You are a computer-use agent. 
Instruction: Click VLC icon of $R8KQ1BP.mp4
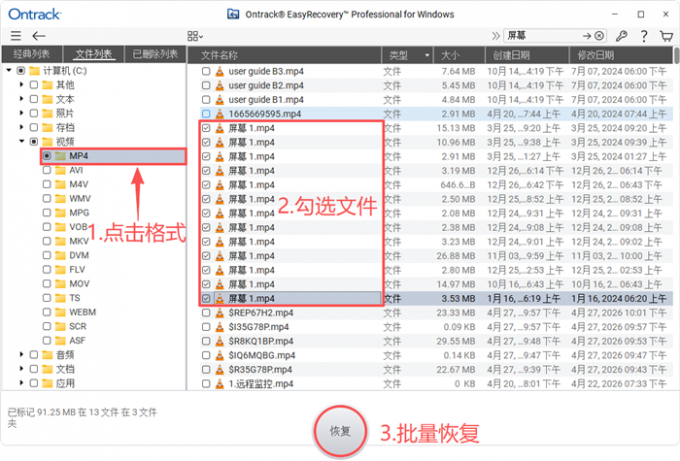pyautogui.click(x=220, y=341)
